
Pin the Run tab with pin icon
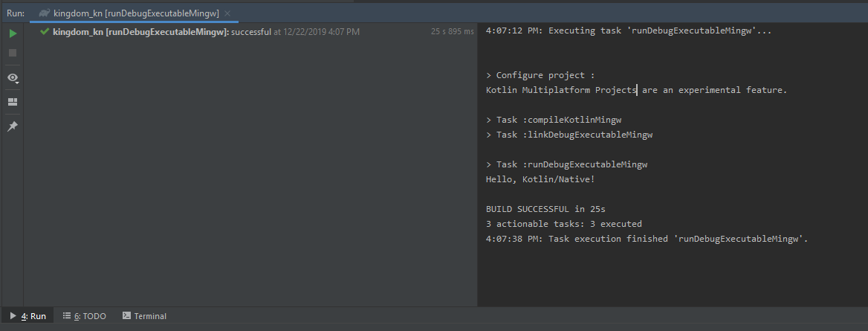12,126
